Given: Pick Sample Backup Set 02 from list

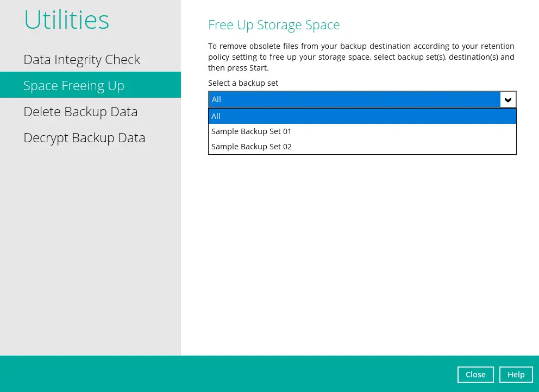Looking at the screenshot, I should click(x=252, y=147).
